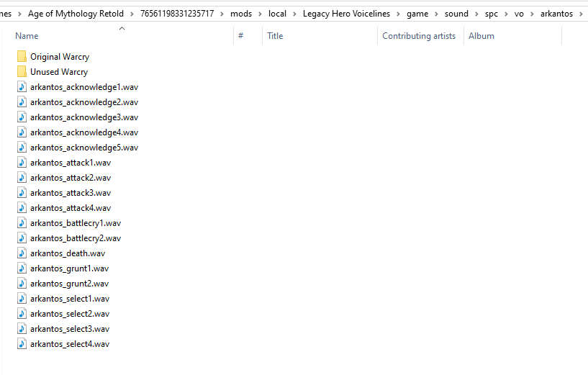Go to the 'game' breadcrumb folder
This screenshot has width=588, height=375.
click(x=417, y=14)
